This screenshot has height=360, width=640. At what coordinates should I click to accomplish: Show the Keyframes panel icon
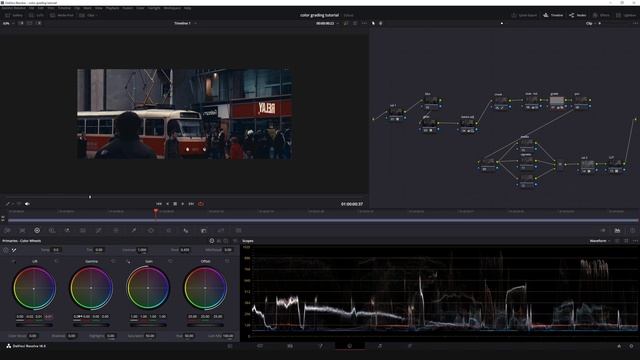point(603,231)
